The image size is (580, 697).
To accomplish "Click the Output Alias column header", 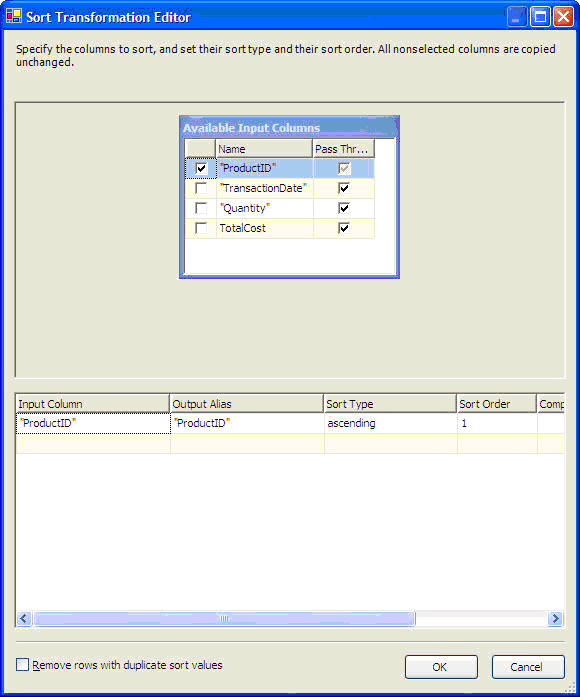I will click(246, 404).
